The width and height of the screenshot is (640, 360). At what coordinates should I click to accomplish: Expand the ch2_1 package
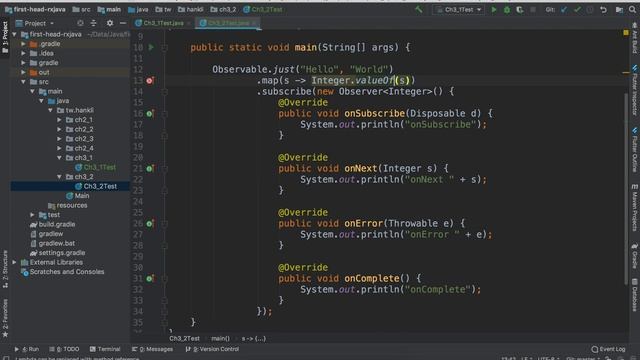59,120
